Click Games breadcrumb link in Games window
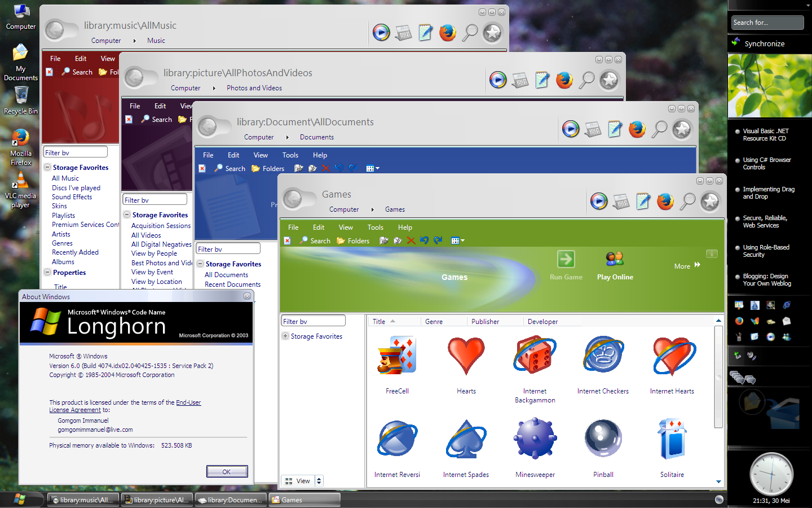The height and width of the screenshot is (508, 812). [x=395, y=209]
